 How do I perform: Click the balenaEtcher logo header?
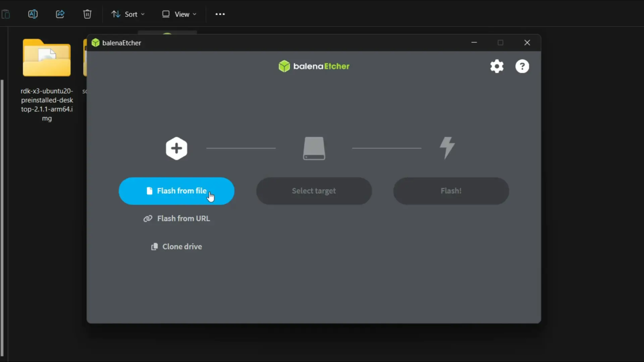pyautogui.click(x=314, y=66)
